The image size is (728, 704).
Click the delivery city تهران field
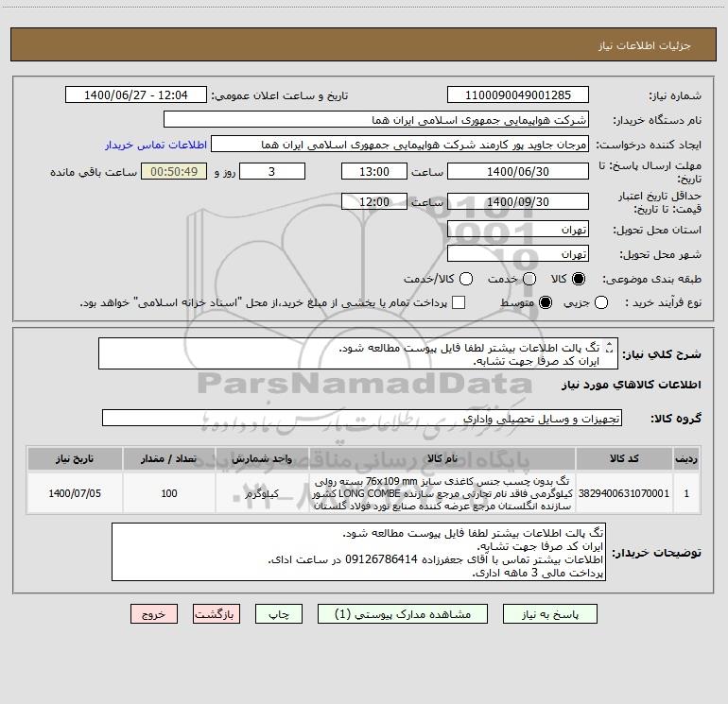pos(518,254)
